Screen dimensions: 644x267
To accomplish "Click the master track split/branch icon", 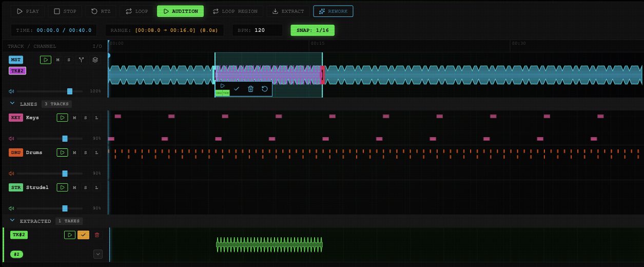I will coord(81,60).
